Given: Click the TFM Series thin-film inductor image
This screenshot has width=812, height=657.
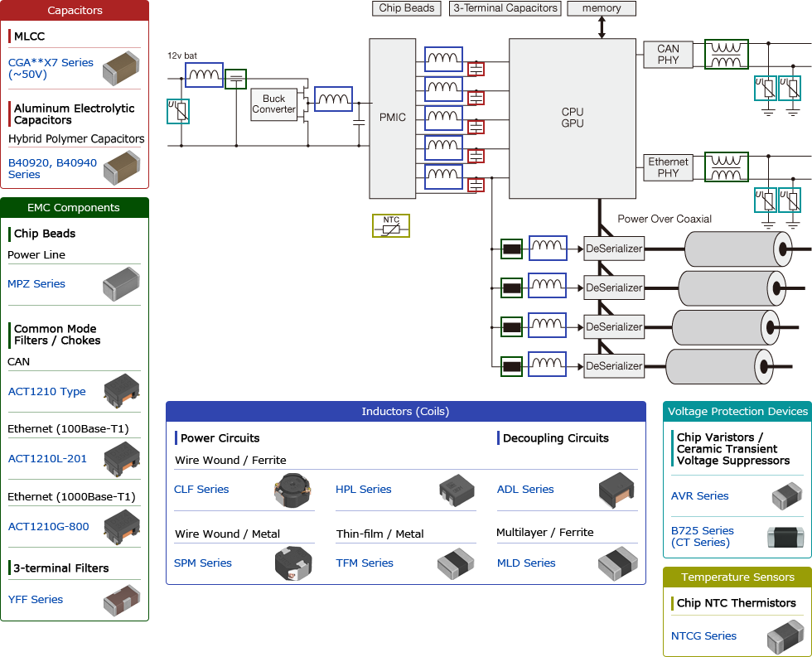Looking at the screenshot, I should [x=455, y=563].
